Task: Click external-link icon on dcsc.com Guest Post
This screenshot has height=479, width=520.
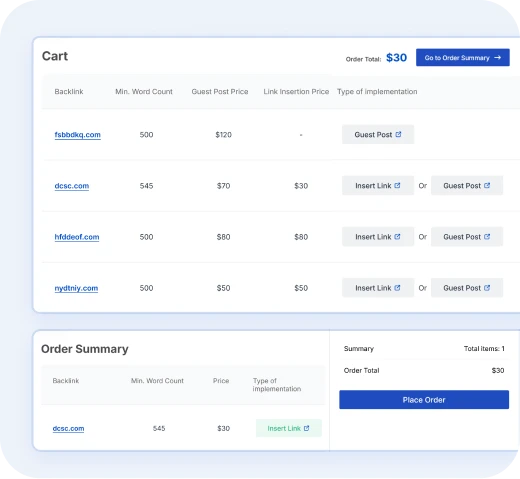Action: [x=487, y=185]
